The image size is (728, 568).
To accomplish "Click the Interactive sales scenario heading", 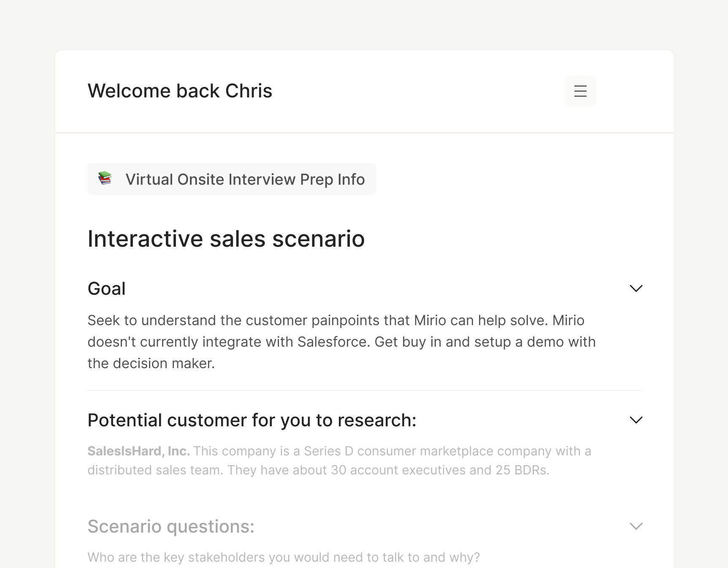I will pos(226,239).
